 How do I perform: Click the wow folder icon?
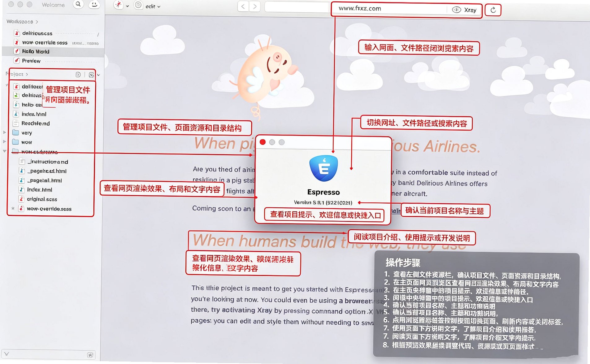point(15,142)
